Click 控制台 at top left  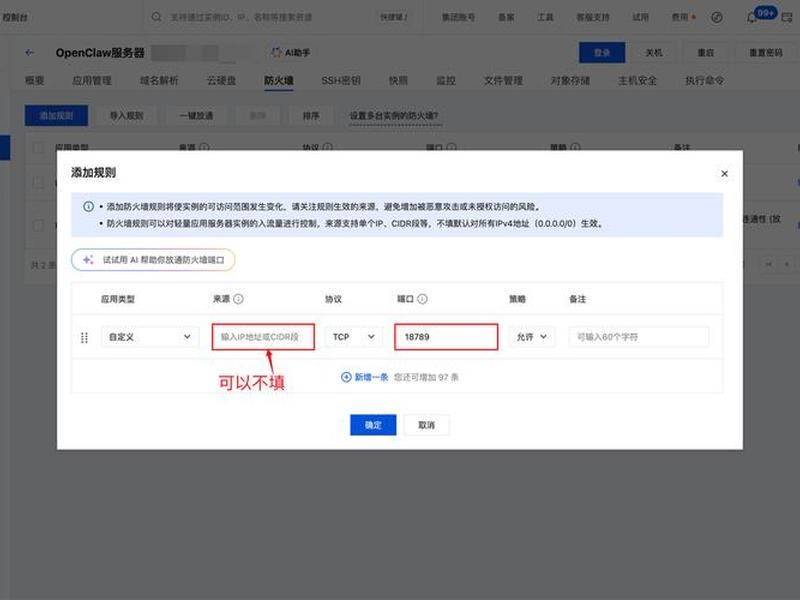click(x=15, y=17)
